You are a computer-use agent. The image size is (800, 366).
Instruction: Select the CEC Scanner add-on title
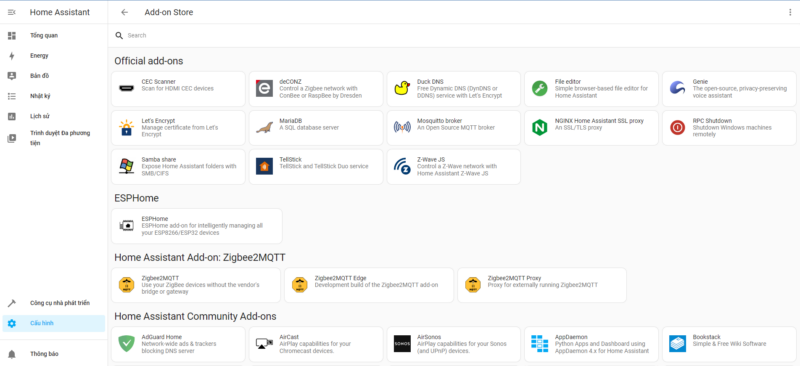click(x=159, y=82)
